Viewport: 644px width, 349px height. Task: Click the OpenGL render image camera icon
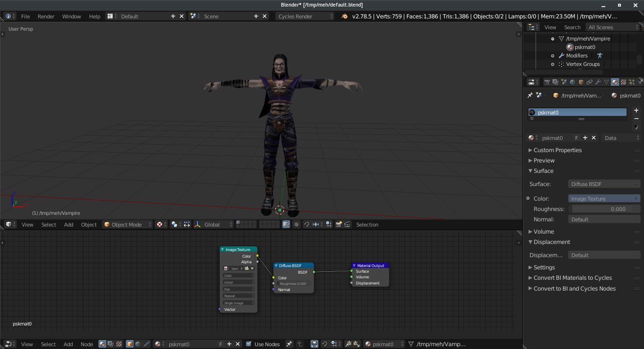click(x=339, y=225)
